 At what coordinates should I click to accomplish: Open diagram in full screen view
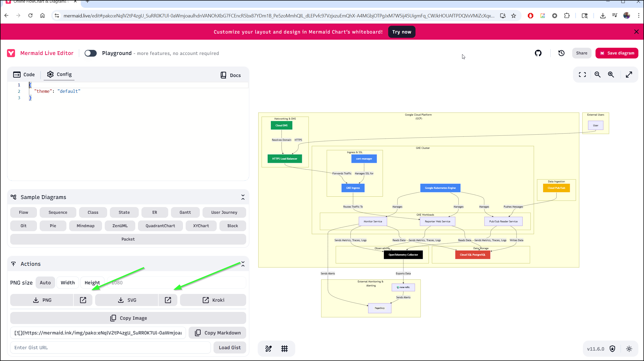[x=629, y=75]
